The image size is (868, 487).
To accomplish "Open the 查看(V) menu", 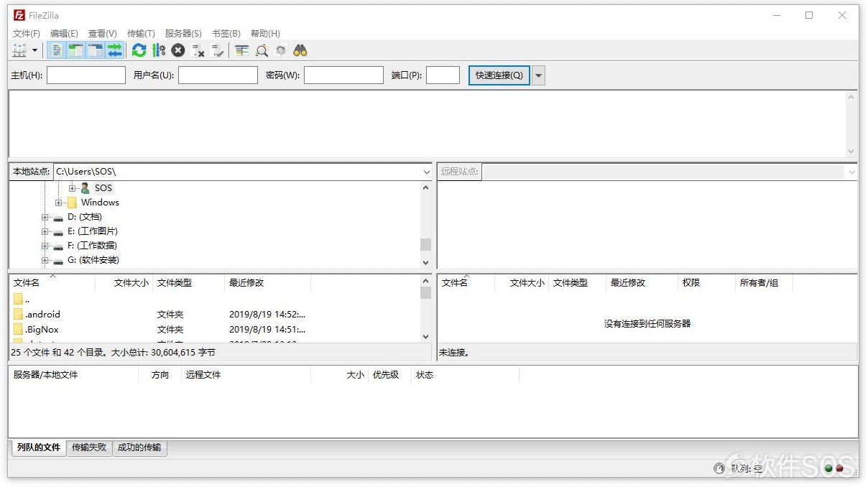I will [102, 33].
